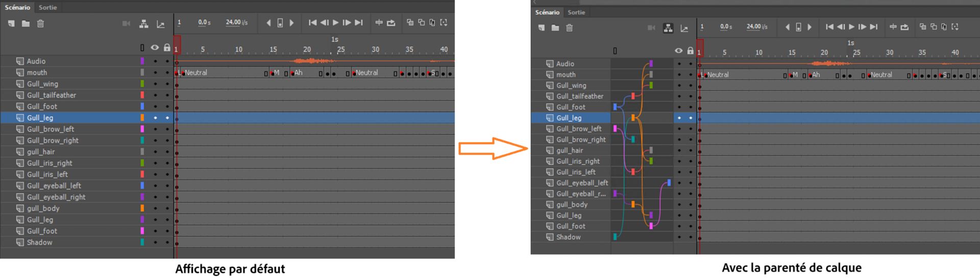Select Gull_iris_right layer in default view timeline
980x279 pixels.
pos(50,163)
